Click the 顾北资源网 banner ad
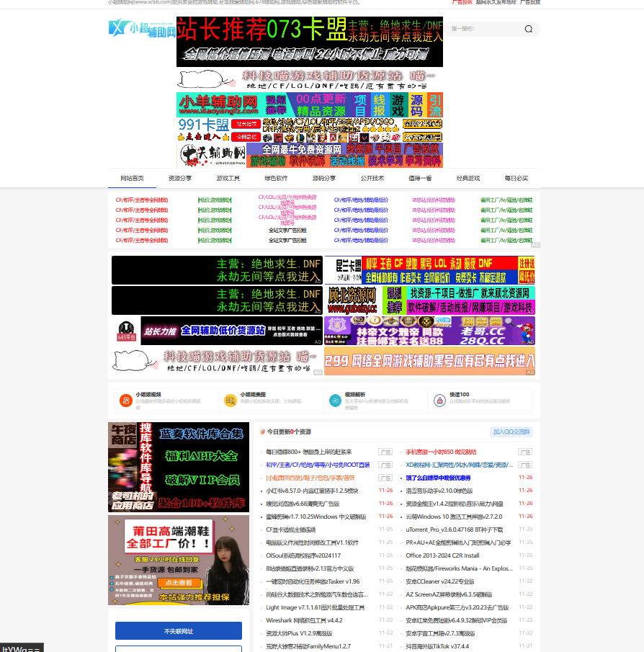 point(429,300)
